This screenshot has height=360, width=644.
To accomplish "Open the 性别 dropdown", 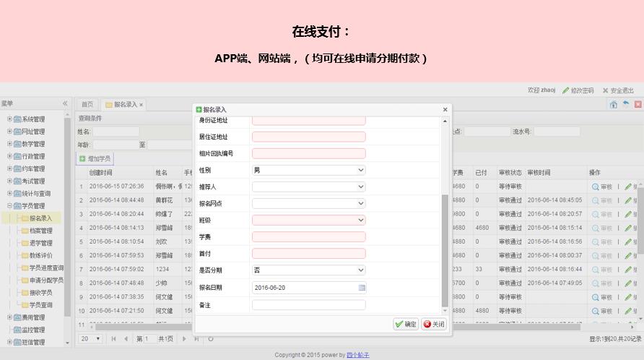I will click(x=360, y=170).
